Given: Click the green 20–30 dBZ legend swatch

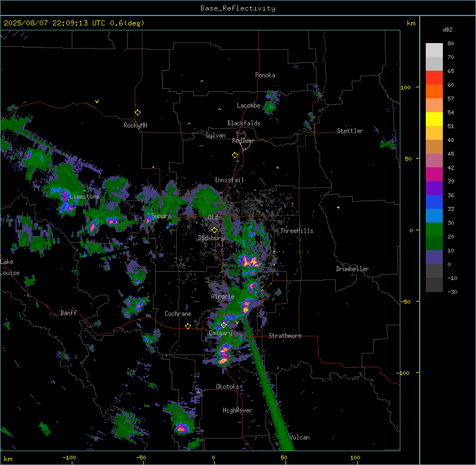Looking at the screenshot, I should click(x=434, y=230).
